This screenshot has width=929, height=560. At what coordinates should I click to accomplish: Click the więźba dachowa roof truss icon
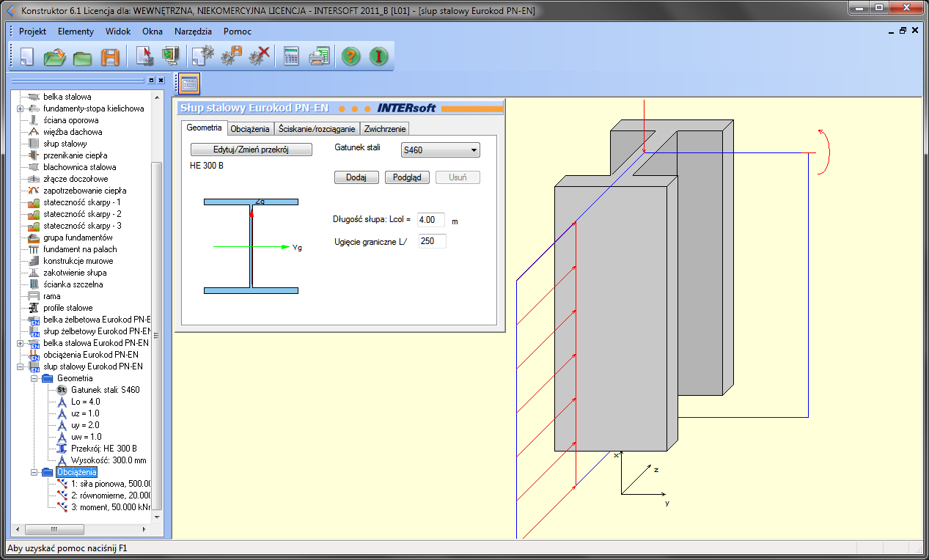33,132
